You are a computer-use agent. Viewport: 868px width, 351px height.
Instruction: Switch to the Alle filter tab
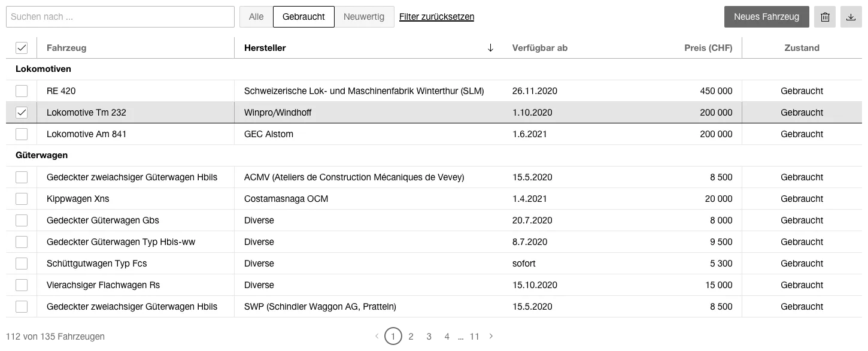click(256, 17)
